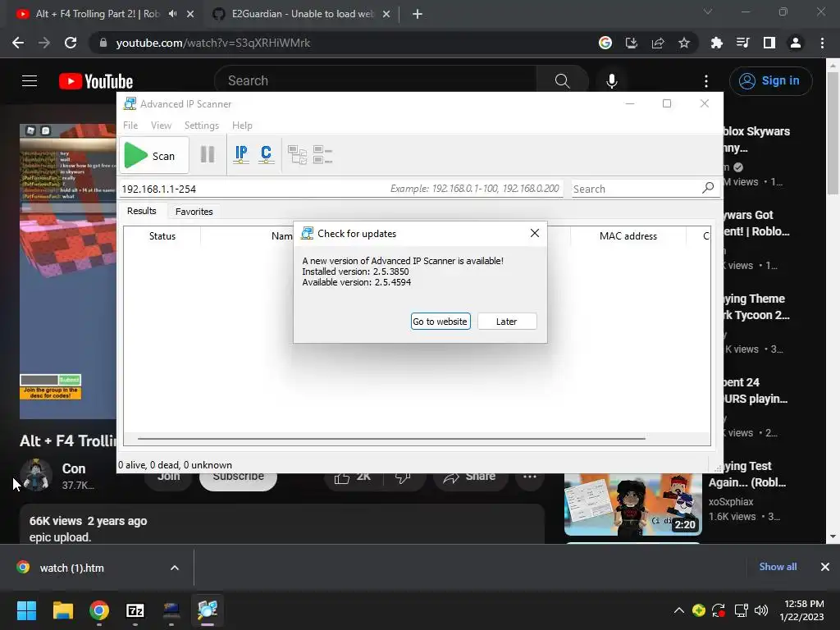Bookmark this page with the star icon
The height and width of the screenshot is (630, 840).
pyautogui.click(x=684, y=43)
